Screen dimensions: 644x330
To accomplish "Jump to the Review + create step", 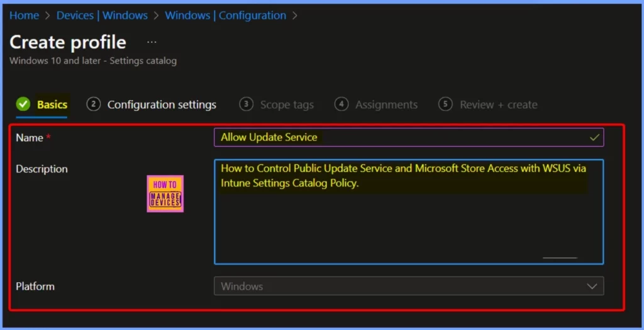I will click(499, 105).
